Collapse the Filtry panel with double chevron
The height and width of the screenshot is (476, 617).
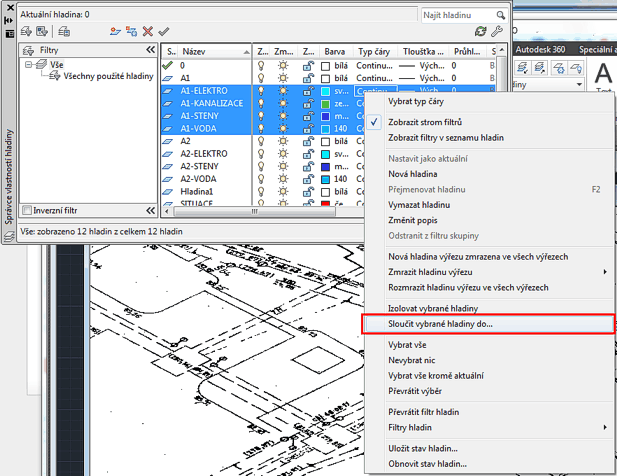coord(150,49)
